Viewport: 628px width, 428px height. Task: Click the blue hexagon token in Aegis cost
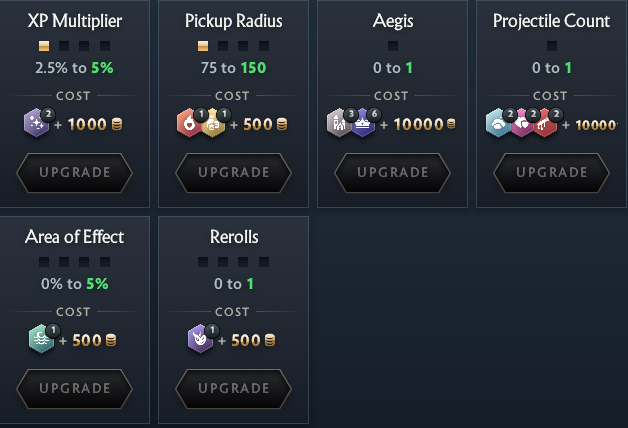point(364,123)
